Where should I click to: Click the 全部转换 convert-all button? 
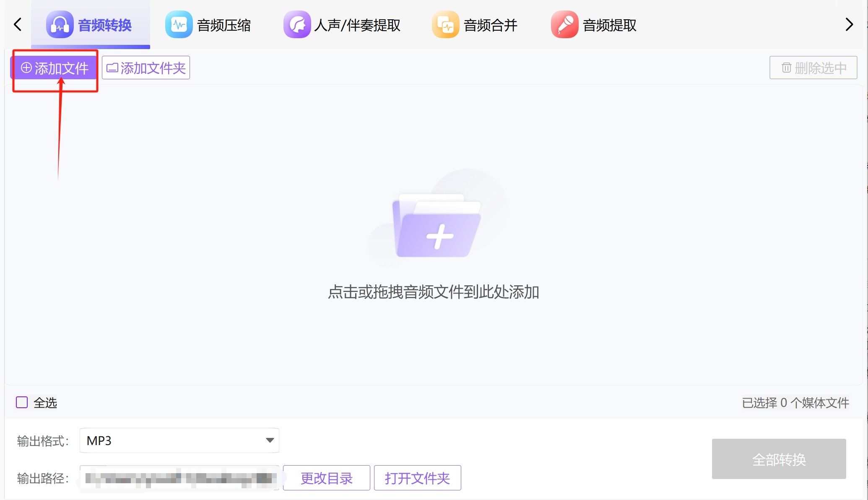coord(779,459)
